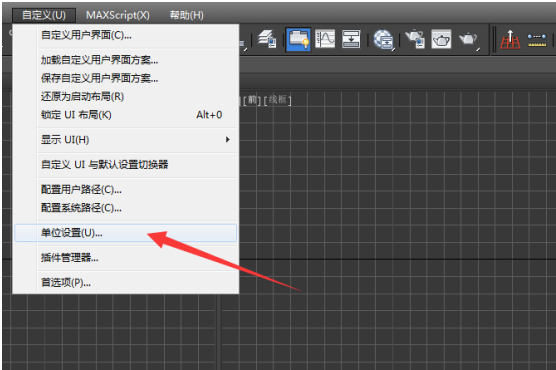The height and width of the screenshot is (370, 556).
Task: Choose 首选项(P)... preferences entry
Action: (x=126, y=283)
